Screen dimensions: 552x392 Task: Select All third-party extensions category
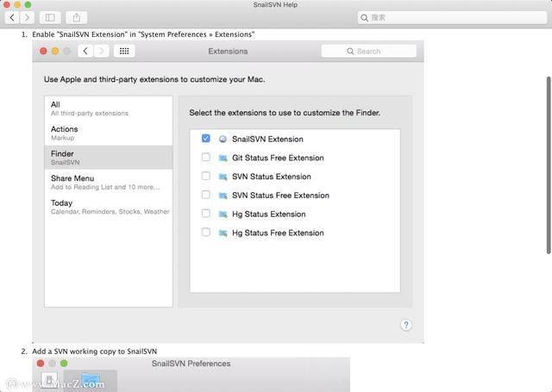109,109
